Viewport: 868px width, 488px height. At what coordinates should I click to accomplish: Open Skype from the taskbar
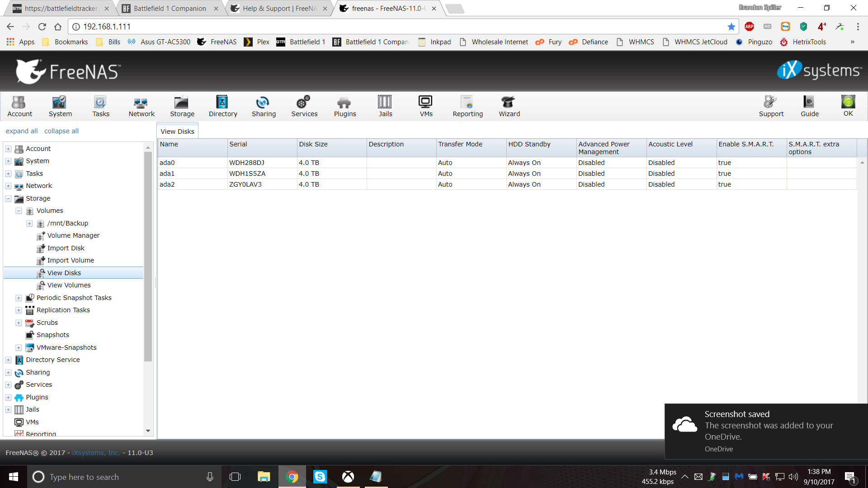[320, 477]
